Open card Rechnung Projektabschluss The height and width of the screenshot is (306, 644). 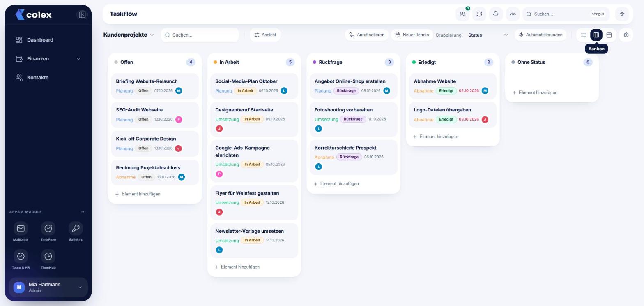(x=155, y=172)
